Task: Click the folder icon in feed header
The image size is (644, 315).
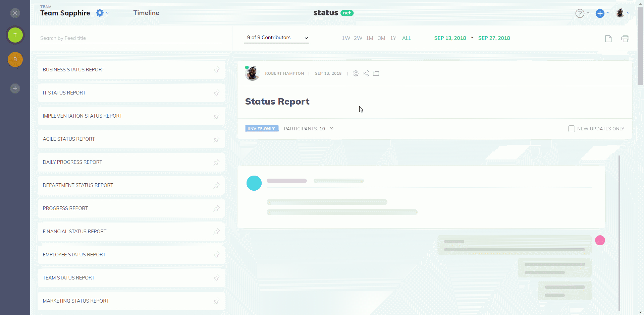Action: (376, 73)
